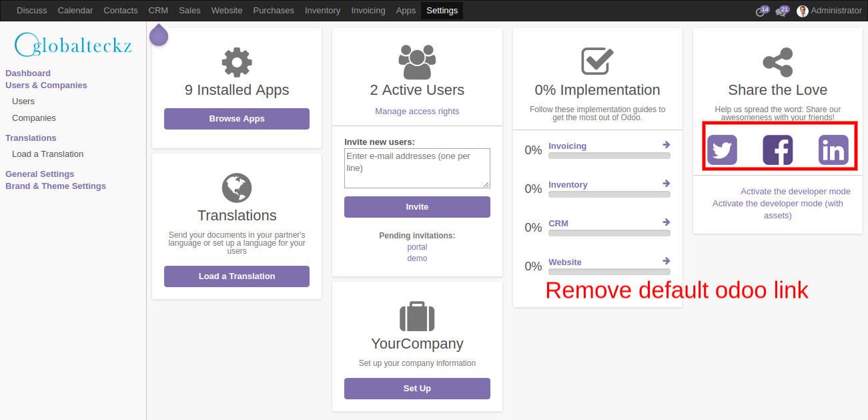Click the Website progress bar
The image size is (868, 420).
pyautogui.click(x=609, y=272)
